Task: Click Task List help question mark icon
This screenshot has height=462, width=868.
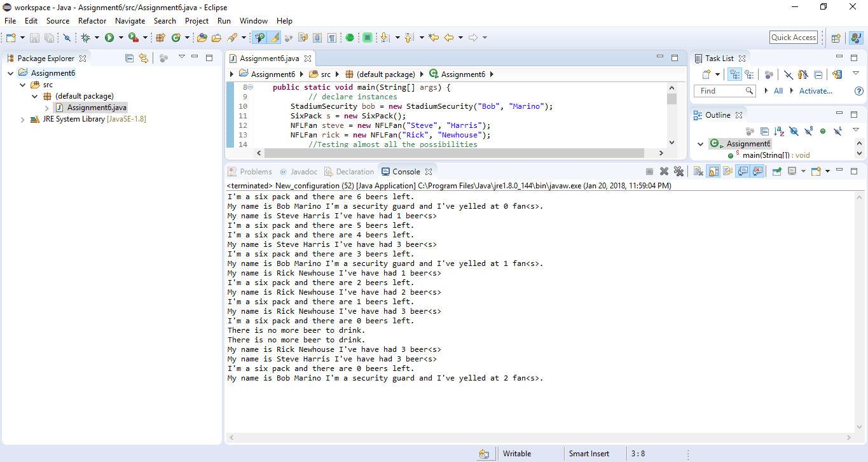Action: click(859, 91)
